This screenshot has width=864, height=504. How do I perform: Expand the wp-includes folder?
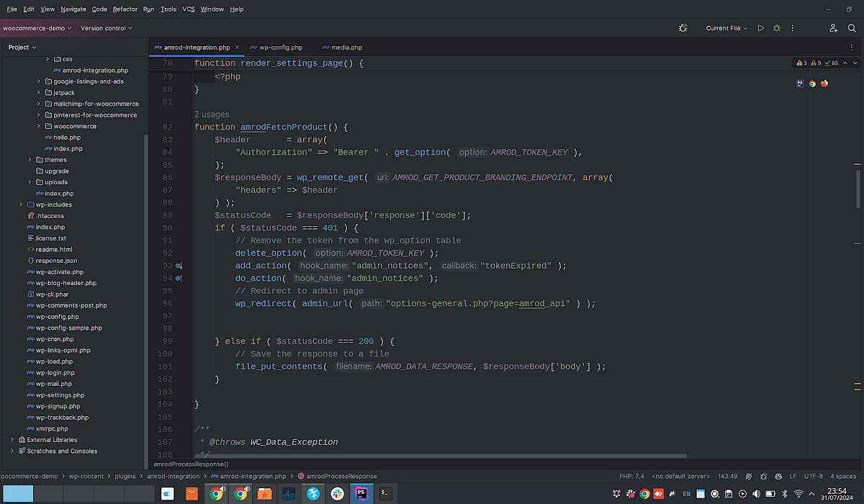(22, 204)
